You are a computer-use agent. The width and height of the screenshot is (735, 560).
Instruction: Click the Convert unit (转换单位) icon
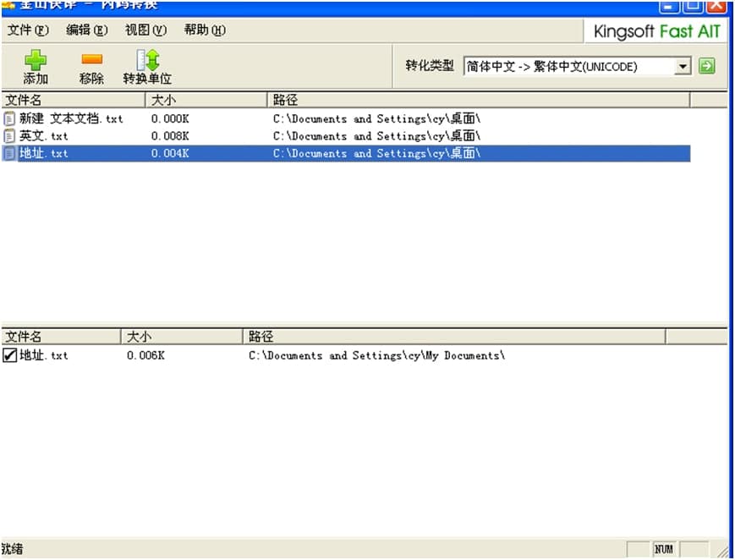[148, 60]
